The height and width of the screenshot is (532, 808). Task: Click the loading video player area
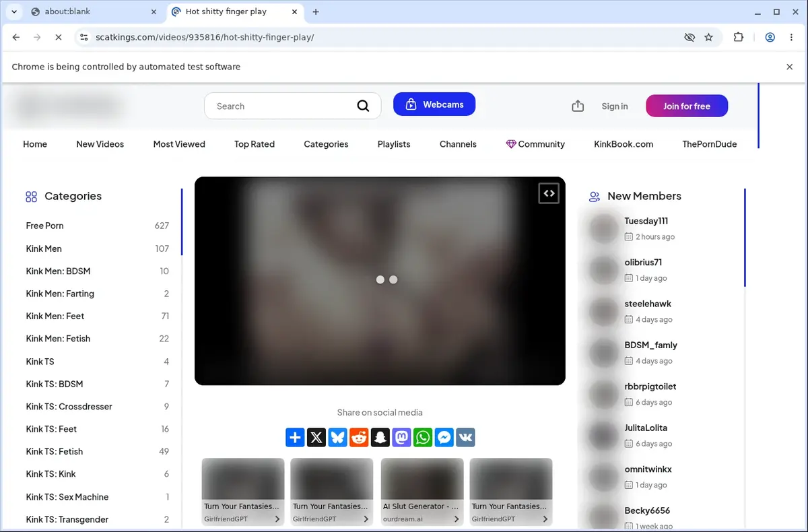380,281
